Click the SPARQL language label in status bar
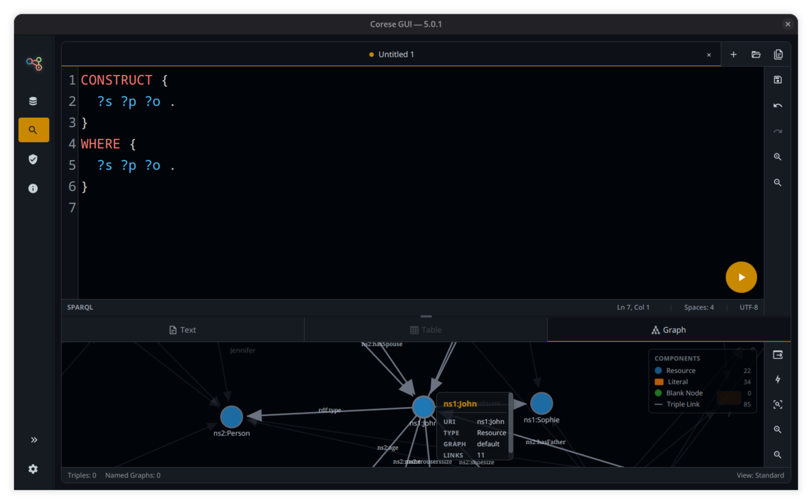Image resolution: width=812 pixels, height=504 pixels. pyautogui.click(x=80, y=307)
